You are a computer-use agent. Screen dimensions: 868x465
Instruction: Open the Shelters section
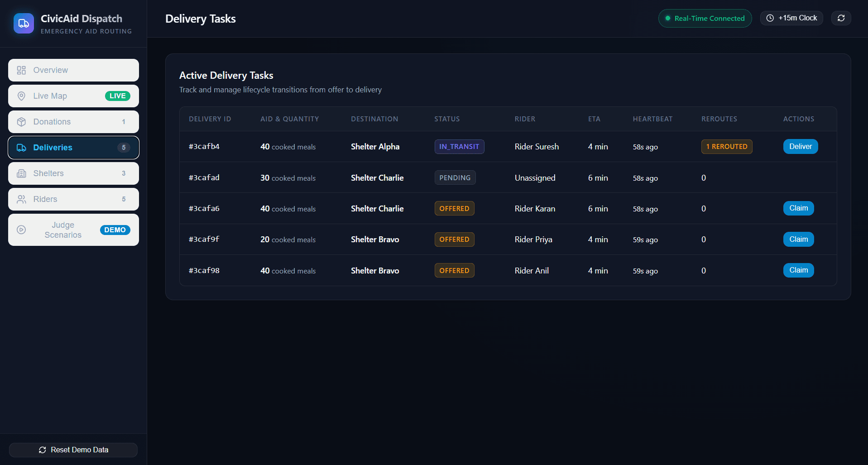73,173
